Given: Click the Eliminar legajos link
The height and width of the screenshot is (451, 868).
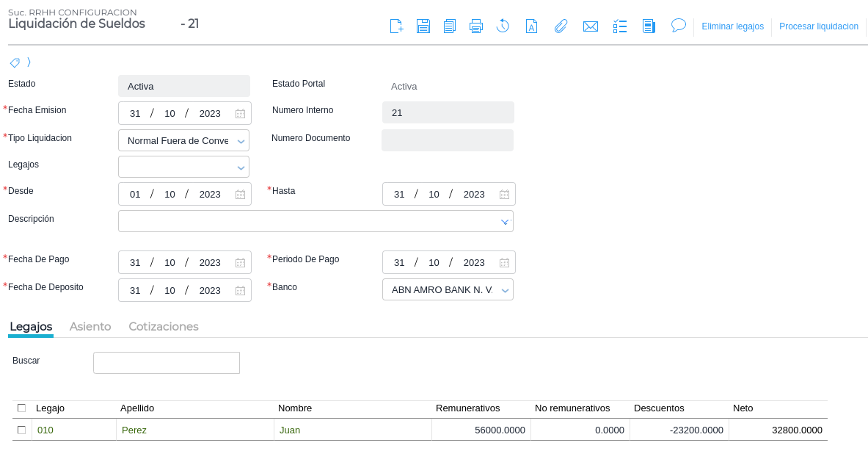Looking at the screenshot, I should coord(732,26).
